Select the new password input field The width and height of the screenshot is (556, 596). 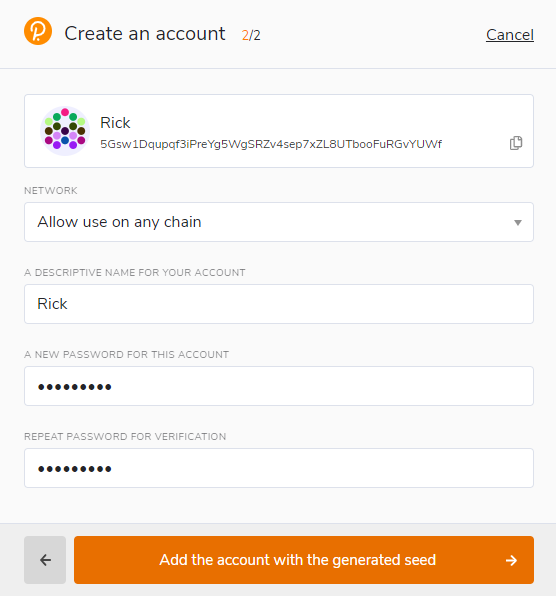click(279, 386)
